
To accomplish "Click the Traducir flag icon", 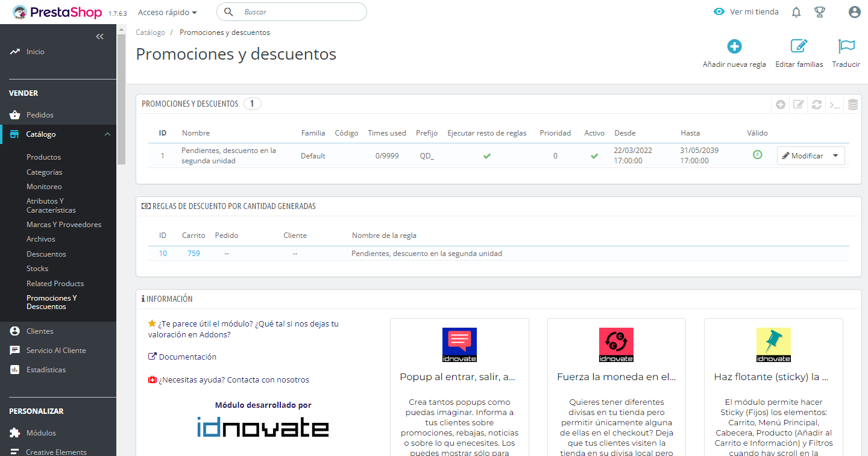I will [x=846, y=46].
